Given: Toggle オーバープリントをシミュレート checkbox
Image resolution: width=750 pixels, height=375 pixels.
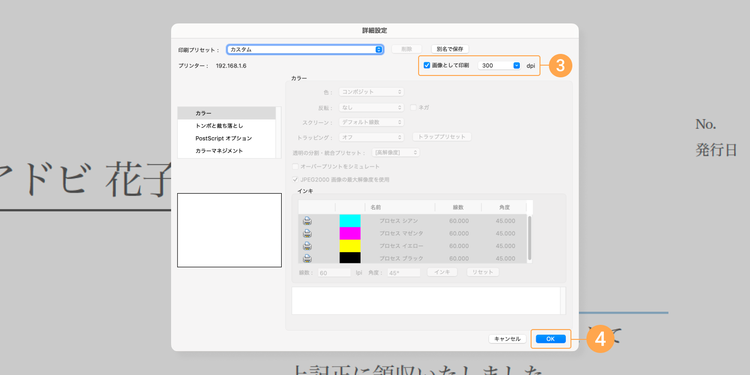Looking at the screenshot, I should tap(295, 166).
